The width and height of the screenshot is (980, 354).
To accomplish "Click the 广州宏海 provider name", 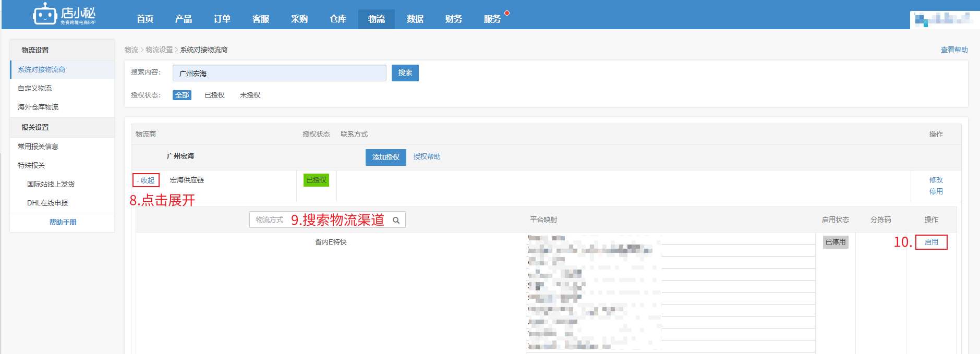I will point(180,156).
